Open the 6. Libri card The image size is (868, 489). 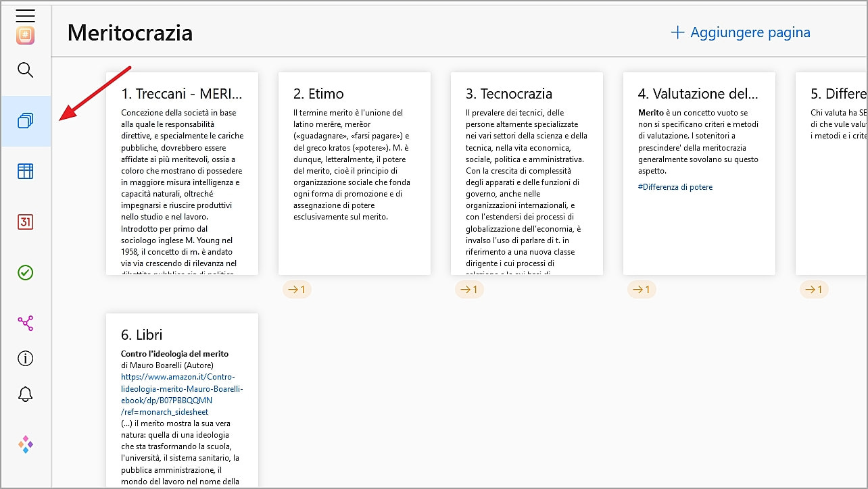182,401
